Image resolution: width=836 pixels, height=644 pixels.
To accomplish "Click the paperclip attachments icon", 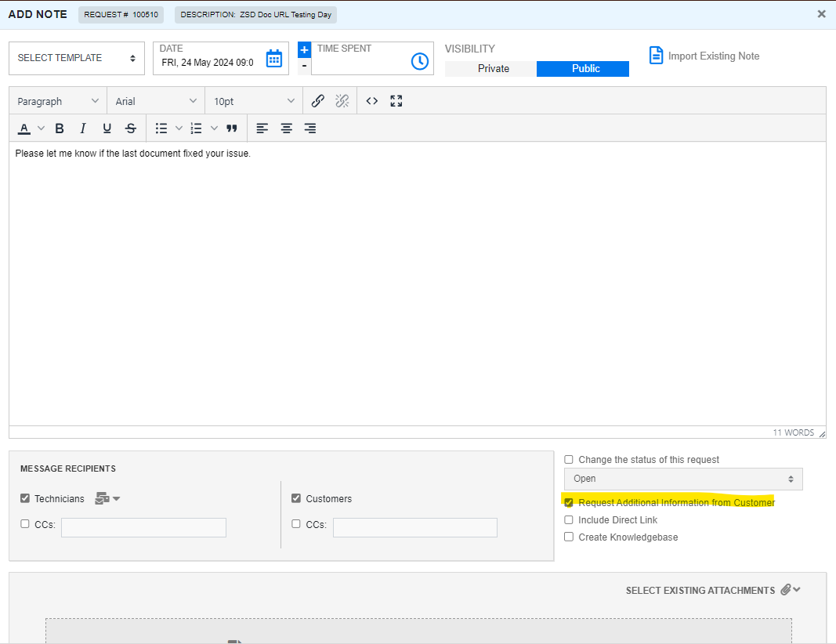I will (785, 590).
